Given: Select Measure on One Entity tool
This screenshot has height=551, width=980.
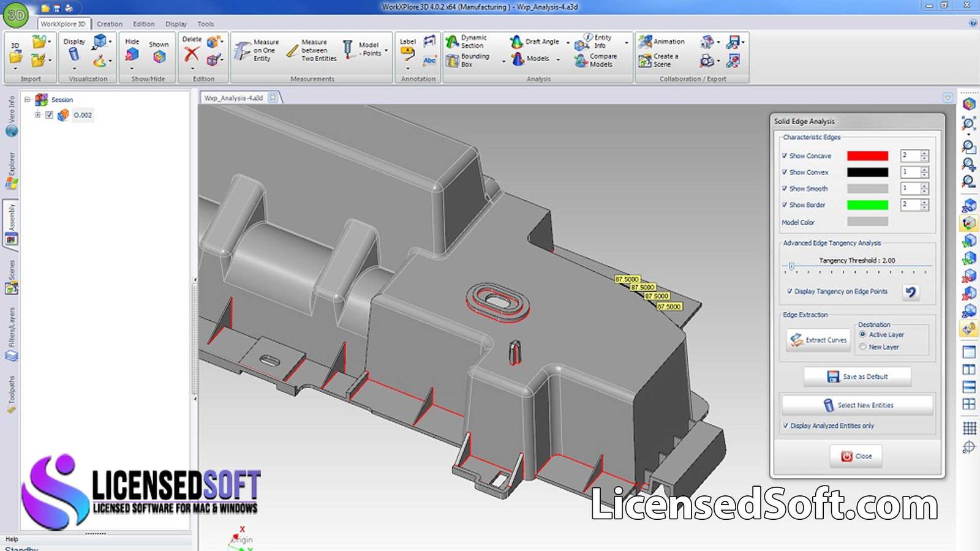Looking at the screenshot, I should (257, 50).
